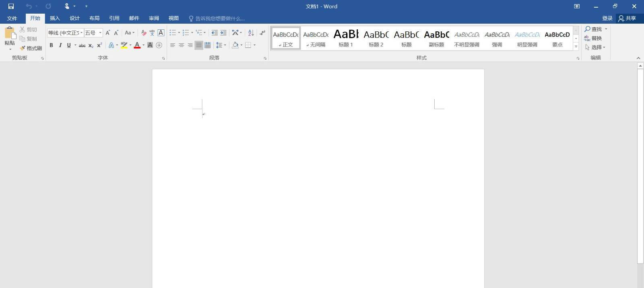The height and width of the screenshot is (288, 644).
Task: Open the multilevel list dropdown
Action: click(x=205, y=33)
